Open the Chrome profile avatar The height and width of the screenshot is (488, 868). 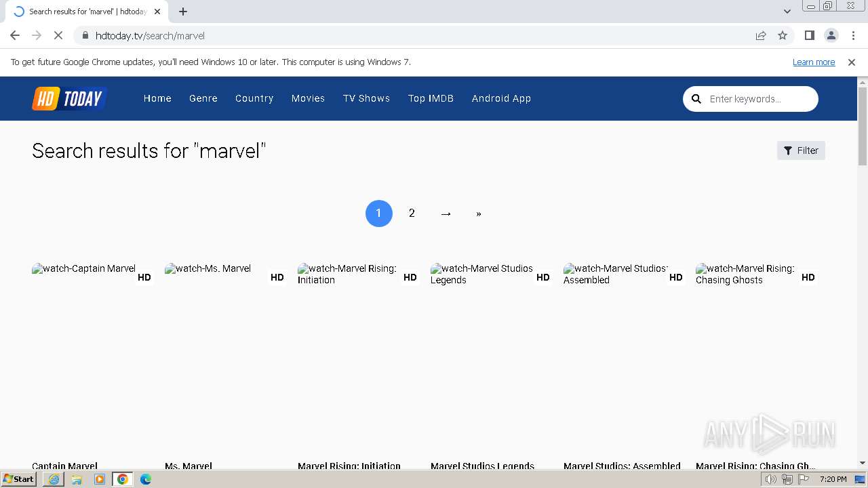[x=831, y=35]
